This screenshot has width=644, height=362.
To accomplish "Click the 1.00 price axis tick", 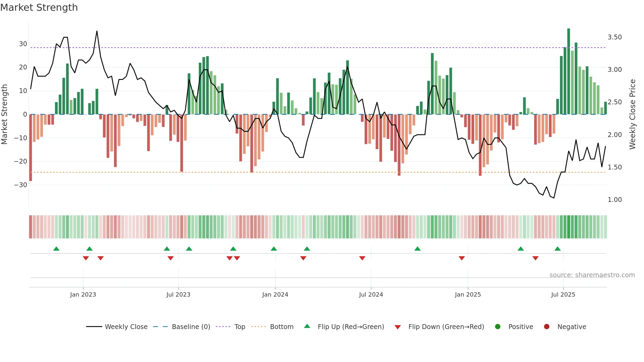I will pos(614,200).
